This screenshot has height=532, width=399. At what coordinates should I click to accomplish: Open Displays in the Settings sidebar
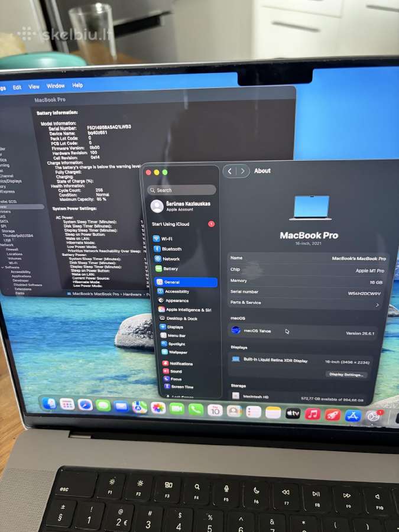[171, 327]
